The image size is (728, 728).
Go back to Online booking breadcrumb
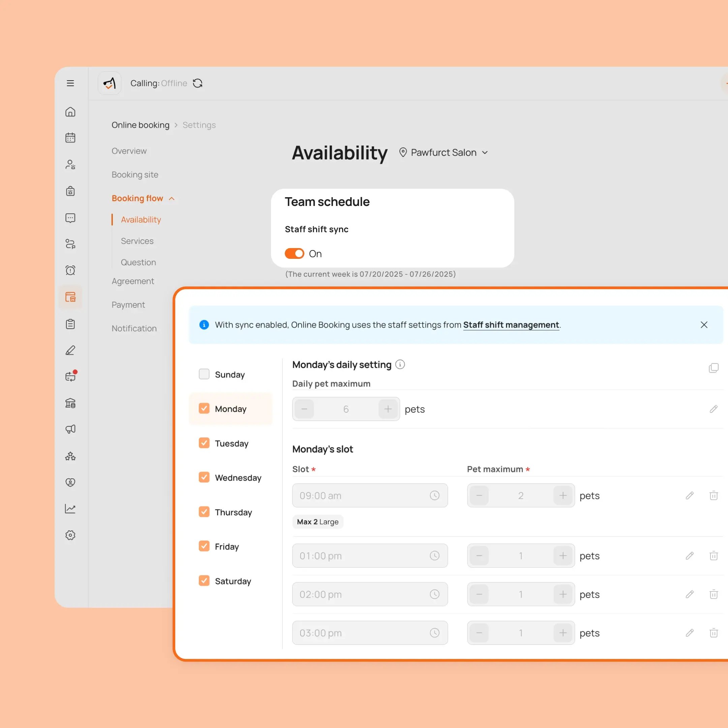pos(141,125)
